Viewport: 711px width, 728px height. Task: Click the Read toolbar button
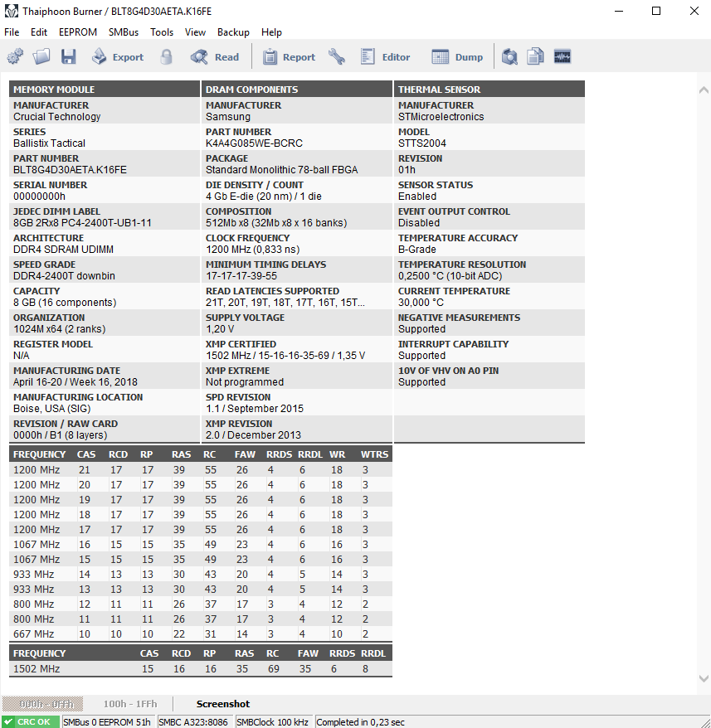215,56
